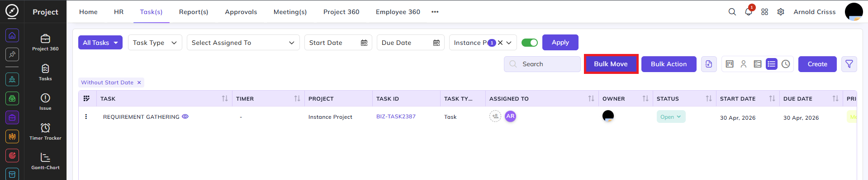Sort by TASK column
Screen dimensions: 868x180
[225, 98]
